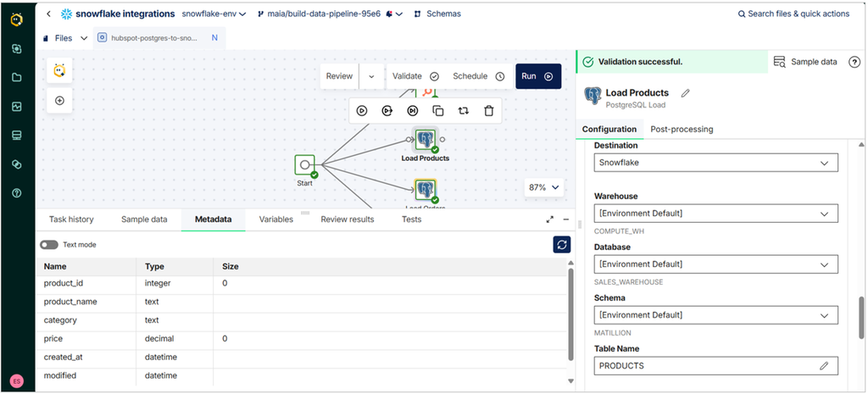Click the add component plus button
This screenshot has height=394, width=868.
[x=59, y=101]
